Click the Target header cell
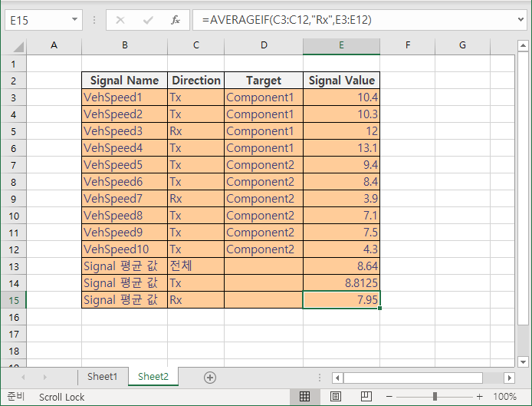Viewport: 532px width, 406px height. click(264, 81)
